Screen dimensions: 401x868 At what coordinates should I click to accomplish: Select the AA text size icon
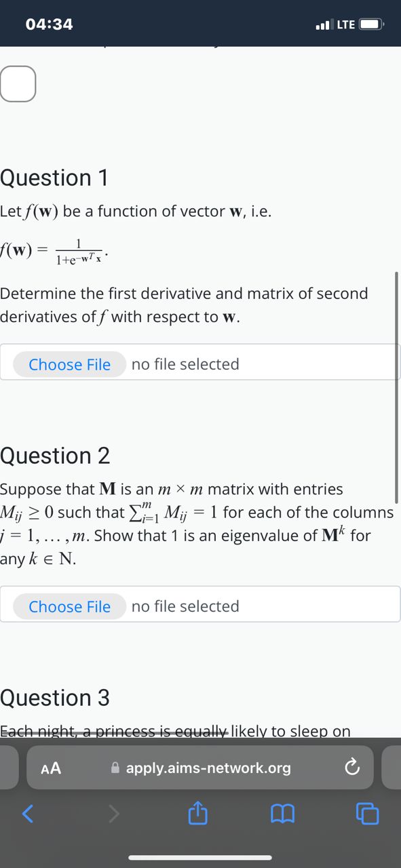(50, 768)
